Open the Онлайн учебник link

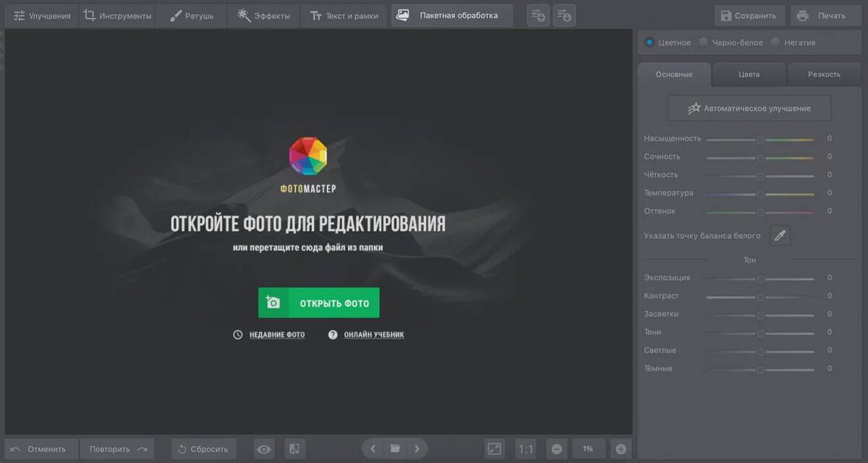374,334
